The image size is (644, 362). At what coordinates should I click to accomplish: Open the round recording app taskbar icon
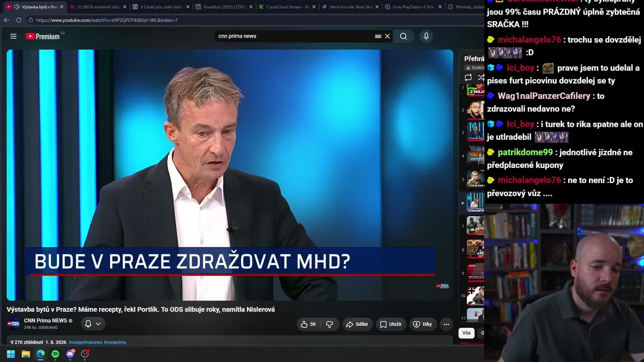click(x=85, y=354)
